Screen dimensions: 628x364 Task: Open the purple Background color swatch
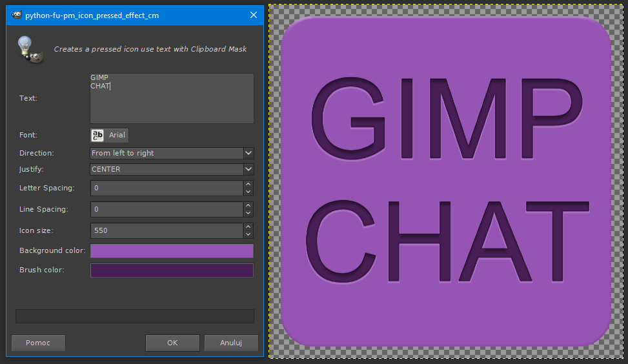(x=172, y=250)
